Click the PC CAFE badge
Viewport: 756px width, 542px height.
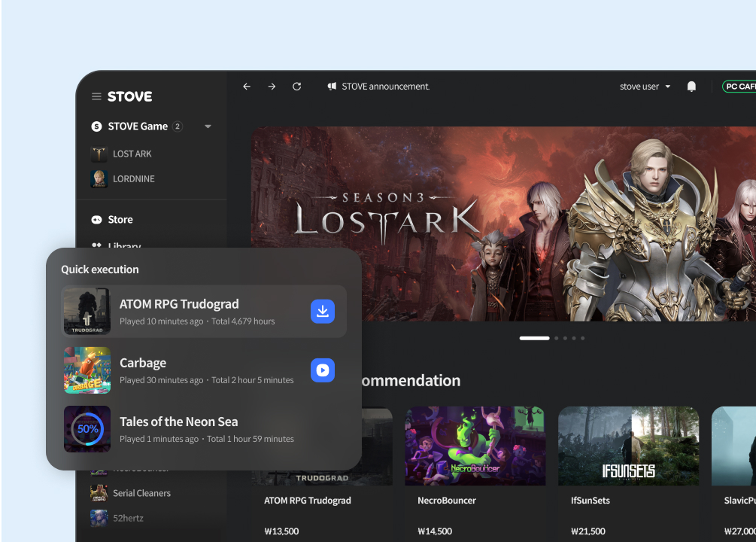coord(739,87)
